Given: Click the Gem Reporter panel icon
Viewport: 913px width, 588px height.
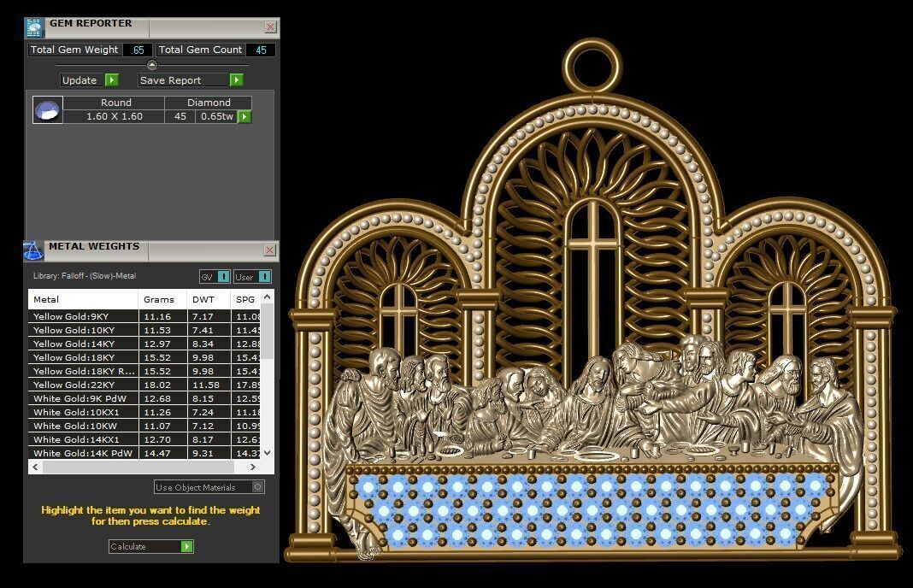Looking at the screenshot, I should (x=34, y=27).
